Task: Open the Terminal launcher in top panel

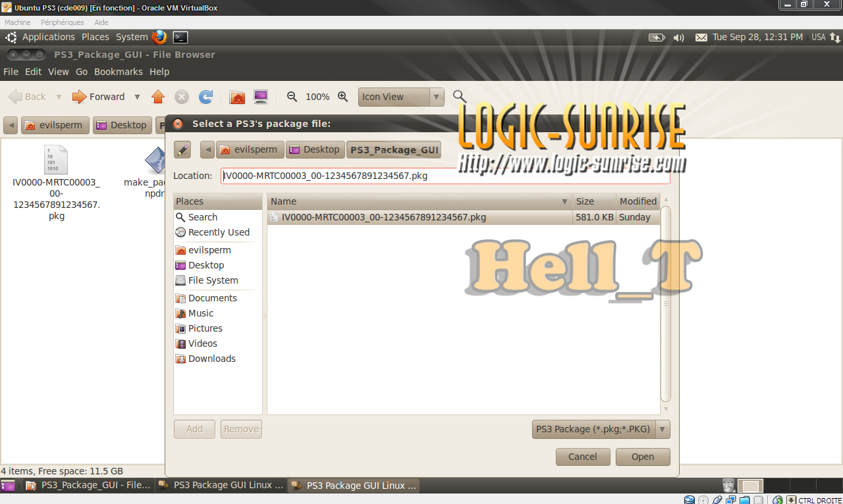Action: pyautogui.click(x=180, y=38)
